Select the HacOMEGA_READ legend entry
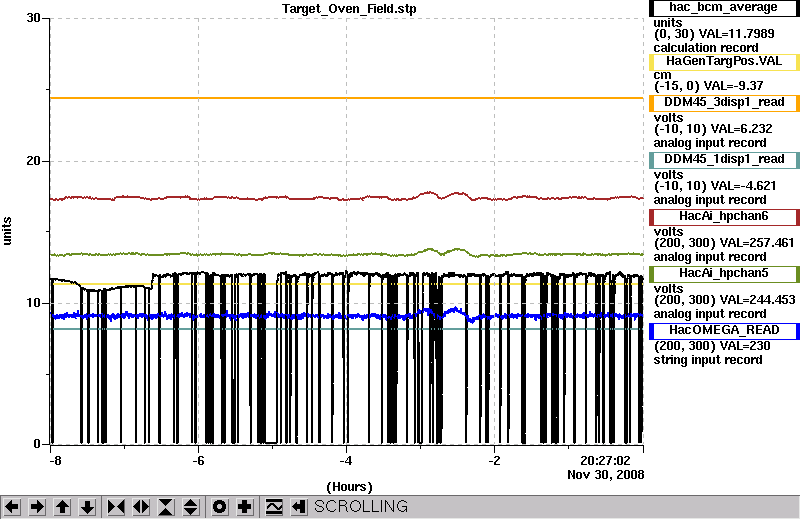Image resolution: width=800 pixels, height=519 pixels. tap(723, 331)
